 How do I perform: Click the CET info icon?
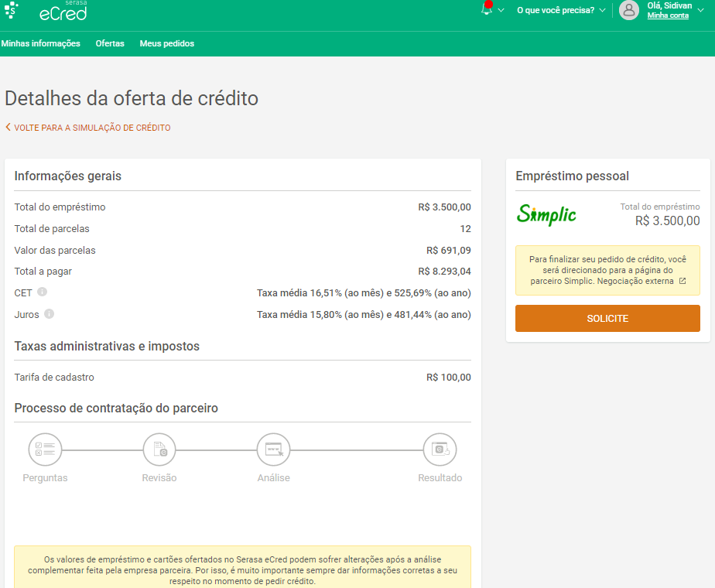[42, 292]
